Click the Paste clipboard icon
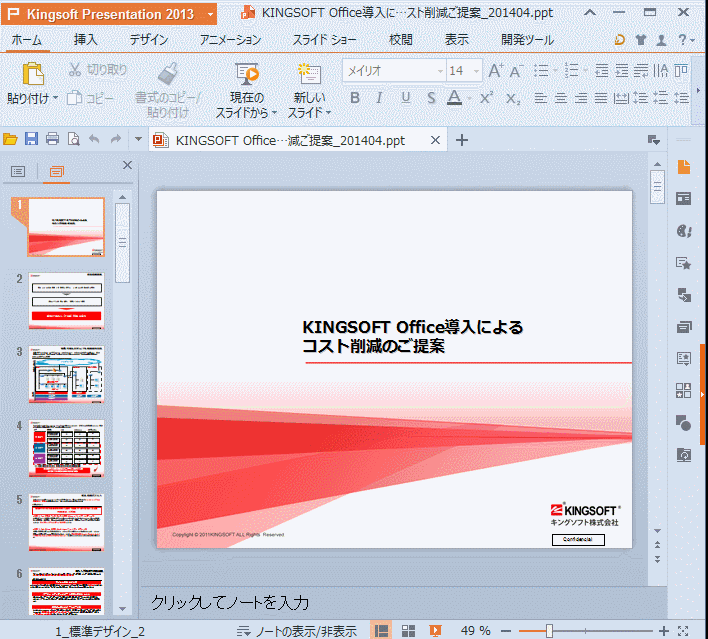708x639 pixels. pyautogui.click(x=33, y=74)
